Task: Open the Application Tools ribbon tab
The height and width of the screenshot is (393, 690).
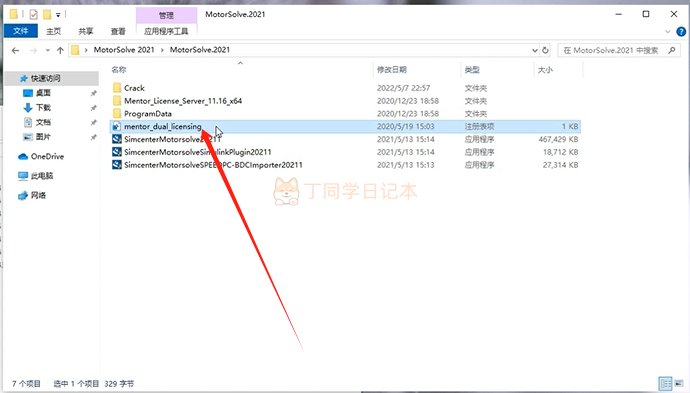Action: [166, 31]
